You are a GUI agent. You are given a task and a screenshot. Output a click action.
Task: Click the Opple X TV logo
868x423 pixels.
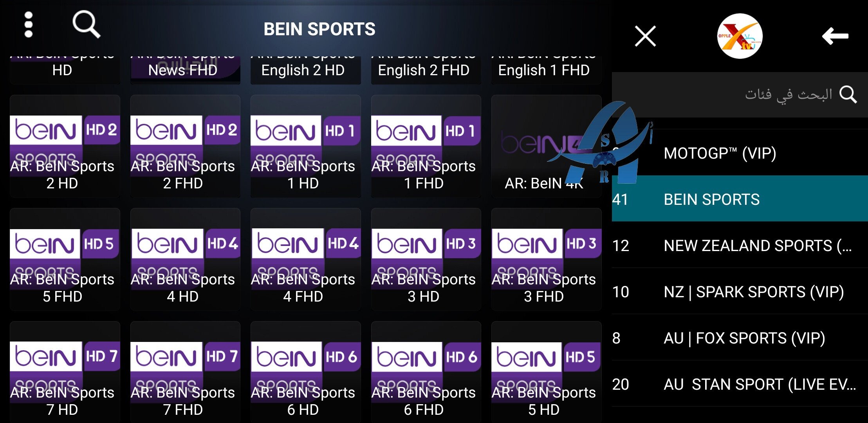[x=739, y=36]
